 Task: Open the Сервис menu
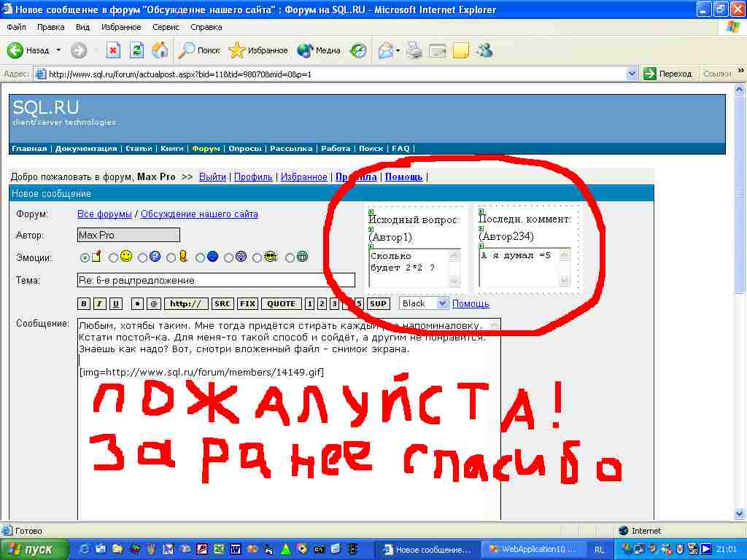pos(166,27)
